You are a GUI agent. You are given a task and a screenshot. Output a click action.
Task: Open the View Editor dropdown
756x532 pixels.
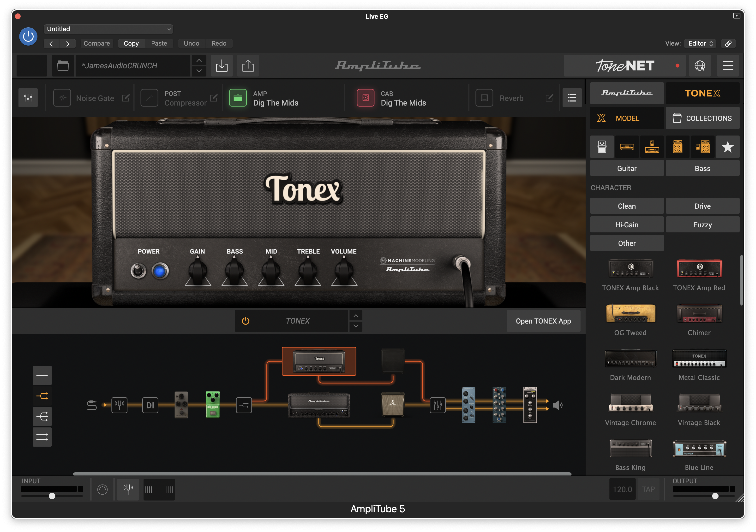(x=700, y=43)
